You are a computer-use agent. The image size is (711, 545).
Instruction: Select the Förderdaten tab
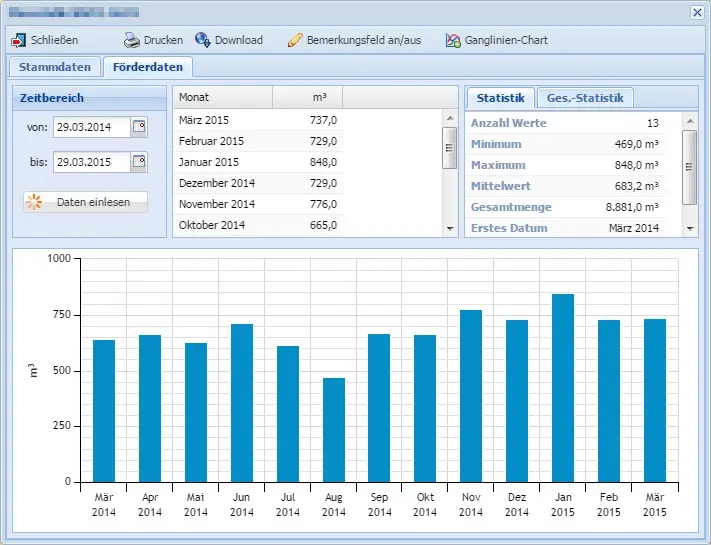(x=148, y=67)
